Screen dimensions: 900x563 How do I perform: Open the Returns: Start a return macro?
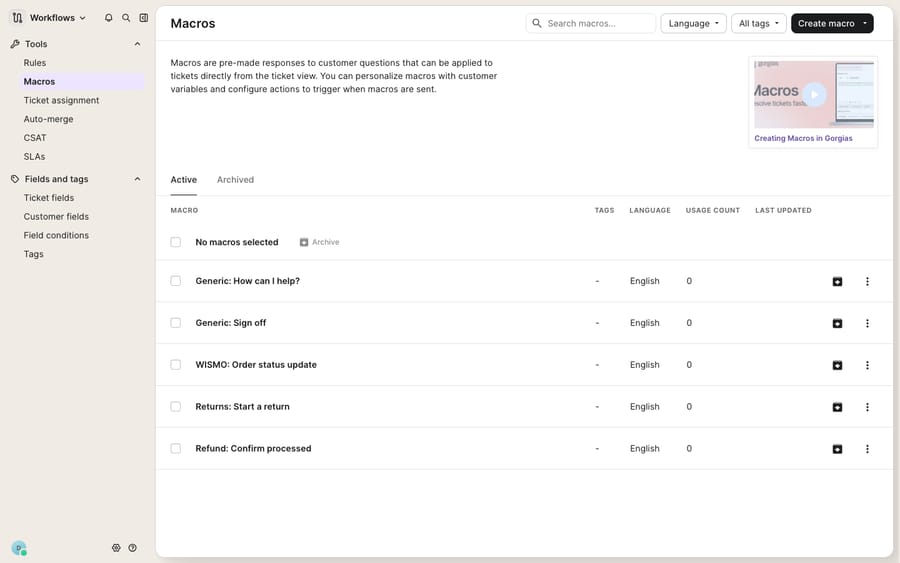coord(242,407)
